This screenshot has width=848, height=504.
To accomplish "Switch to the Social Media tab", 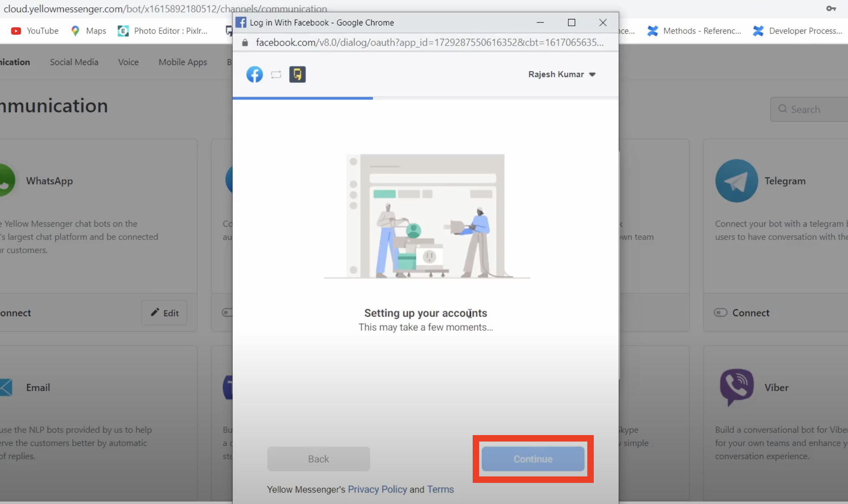I will pos(74,62).
